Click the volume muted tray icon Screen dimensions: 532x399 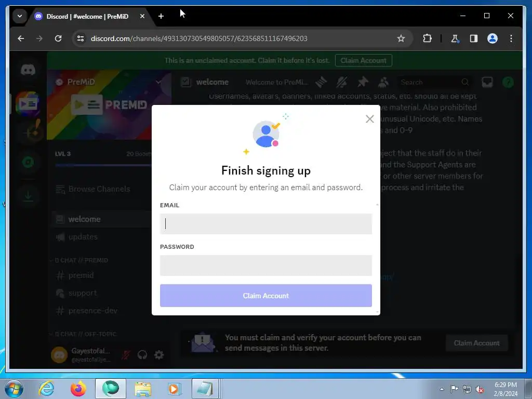480,389
